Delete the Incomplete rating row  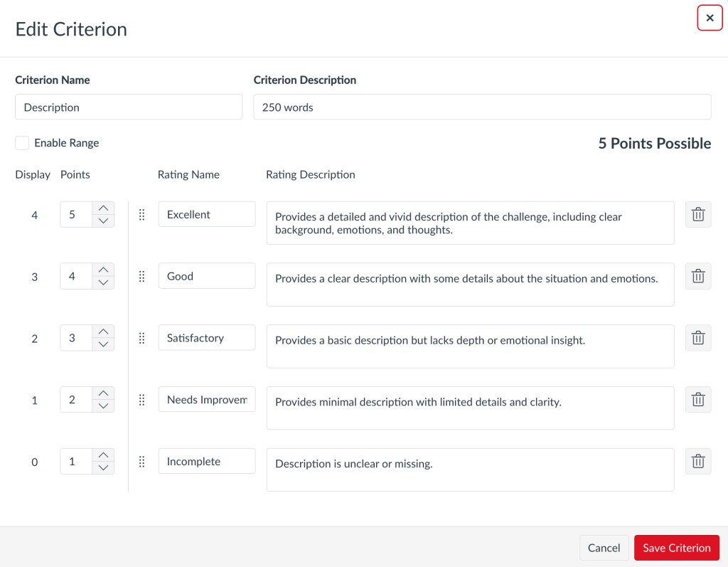[x=697, y=462]
